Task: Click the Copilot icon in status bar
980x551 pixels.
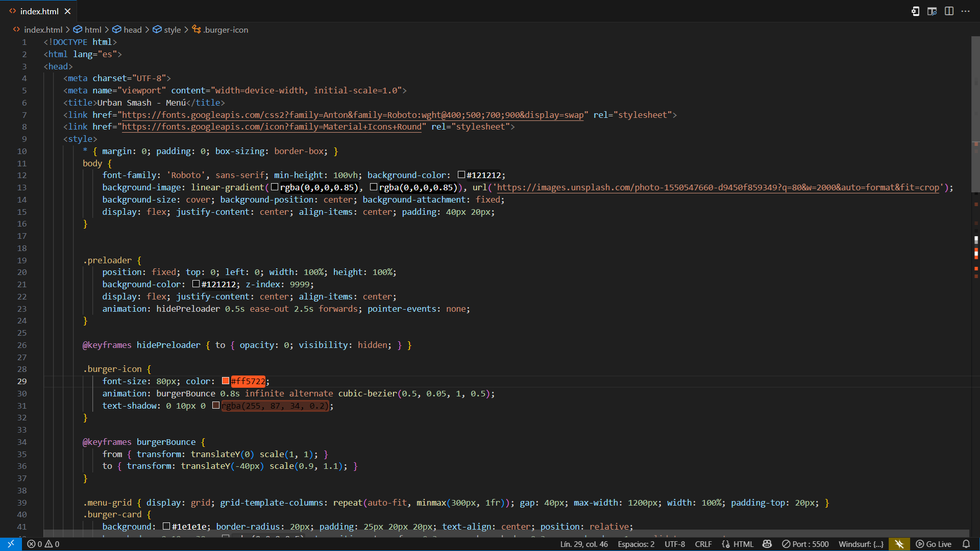Action: click(767, 544)
